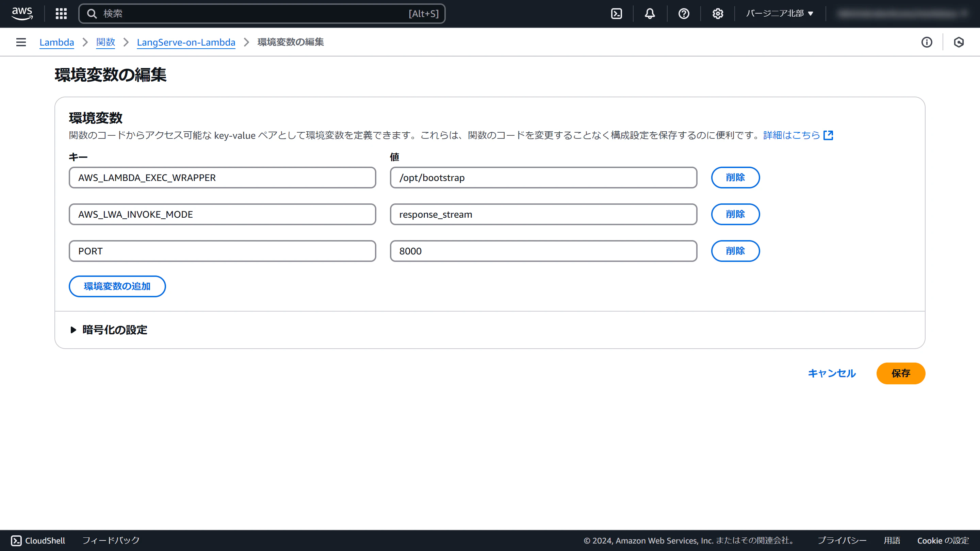Open the side navigation hamburger menu
This screenshot has height=551, width=980.
[x=21, y=42]
